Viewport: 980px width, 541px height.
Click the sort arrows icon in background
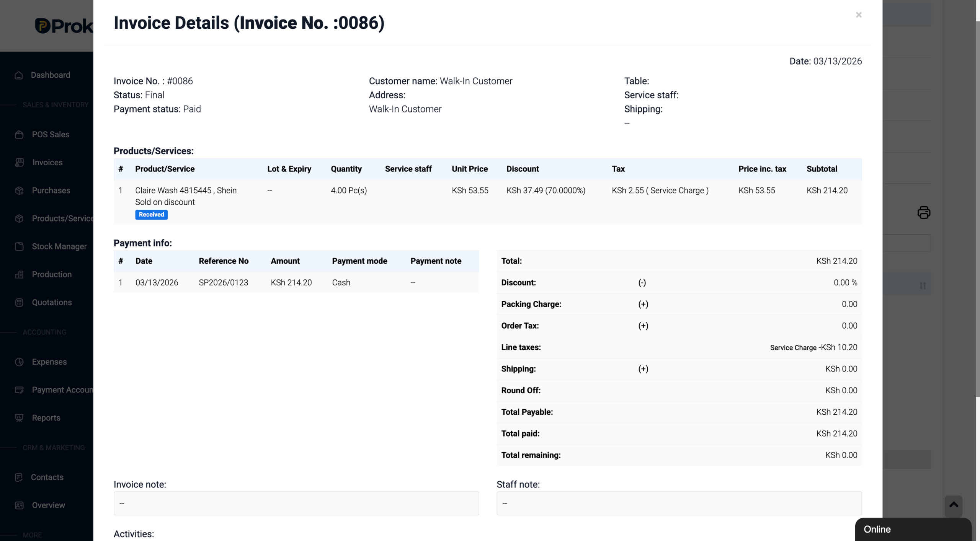tap(923, 285)
